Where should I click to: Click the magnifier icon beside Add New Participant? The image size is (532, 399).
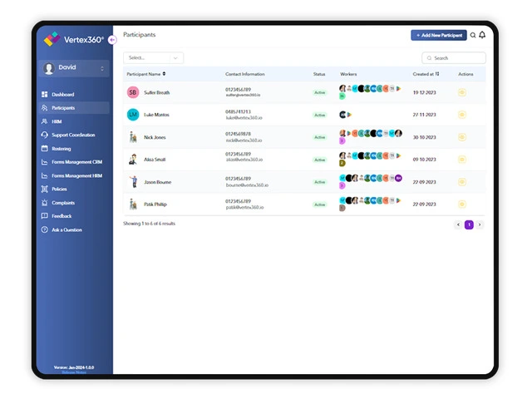[473, 35]
